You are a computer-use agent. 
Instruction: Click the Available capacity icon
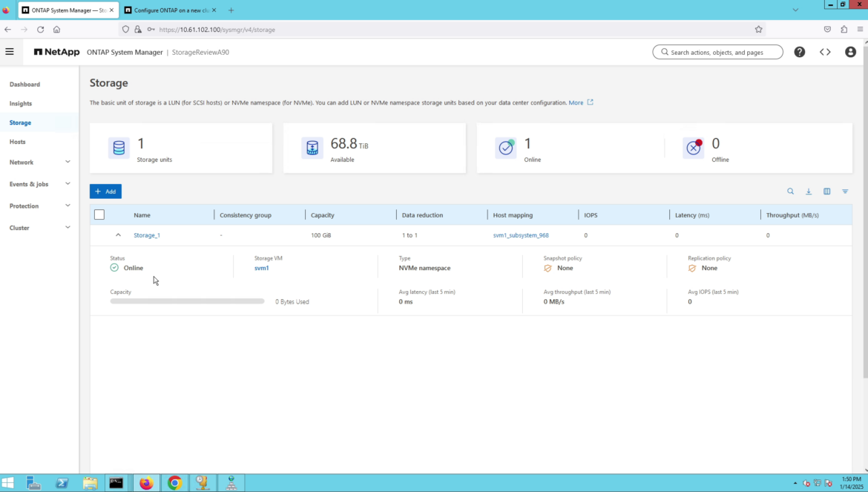click(312, 148)
